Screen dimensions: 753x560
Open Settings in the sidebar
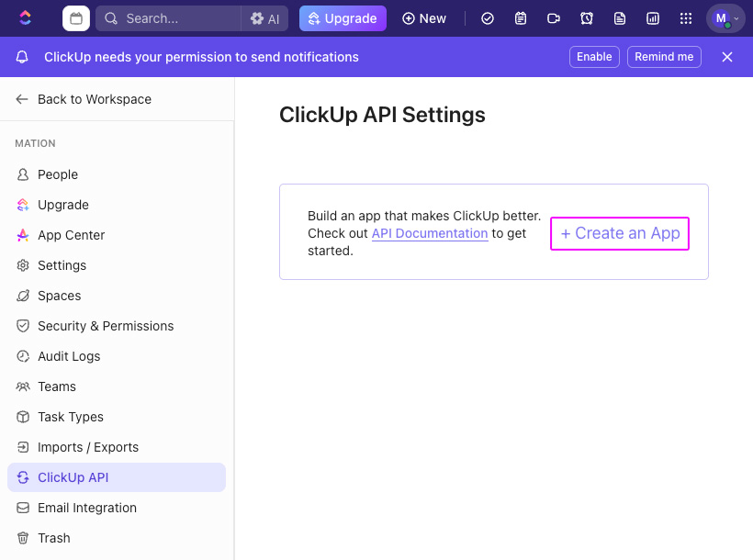[117, 265]
